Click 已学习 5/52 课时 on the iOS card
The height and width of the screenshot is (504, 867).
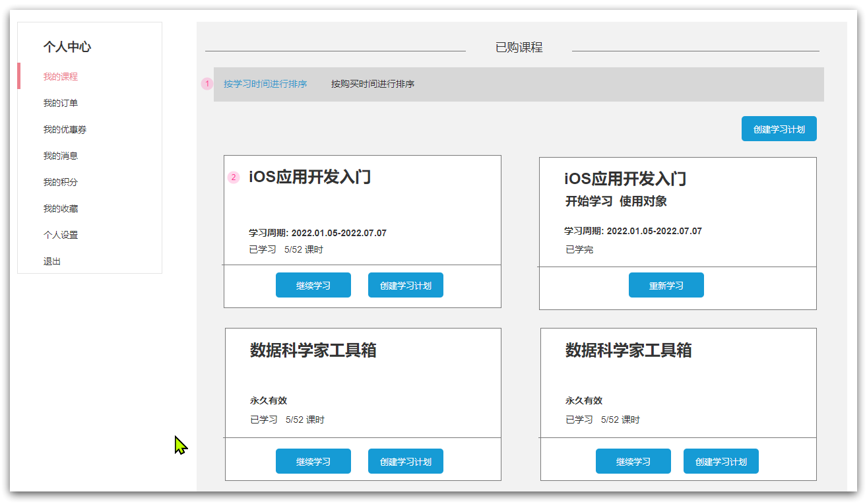coord(286,249)
